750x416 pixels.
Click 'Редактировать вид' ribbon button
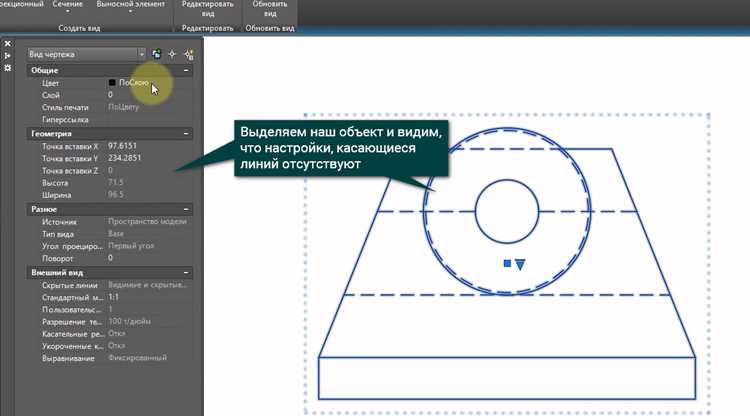(208, 9)
